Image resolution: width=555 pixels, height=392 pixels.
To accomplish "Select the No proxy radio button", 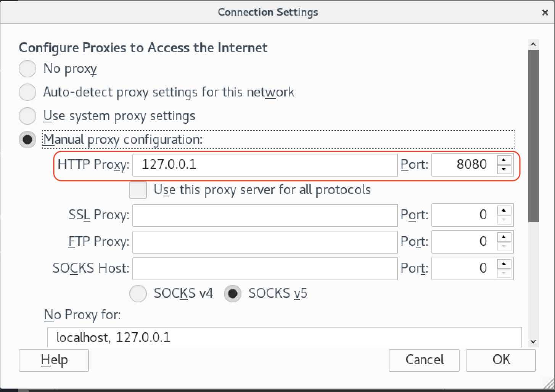I will tap(27, 69).
